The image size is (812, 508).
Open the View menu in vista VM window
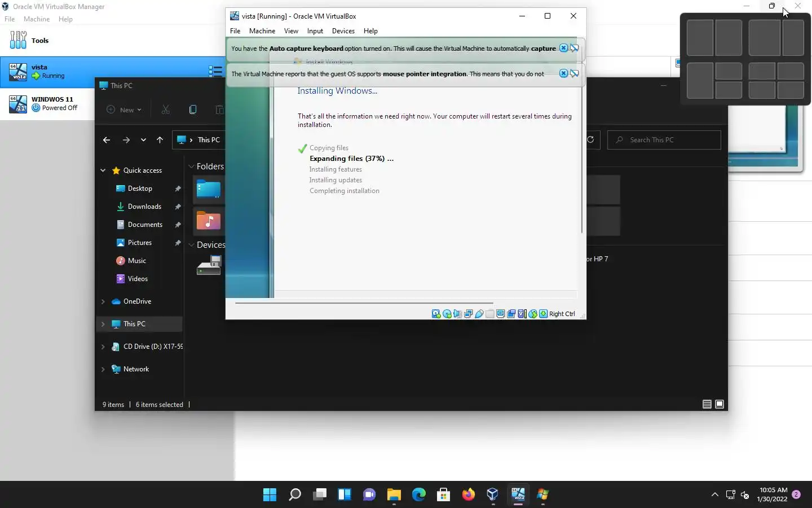pos(291,31)
